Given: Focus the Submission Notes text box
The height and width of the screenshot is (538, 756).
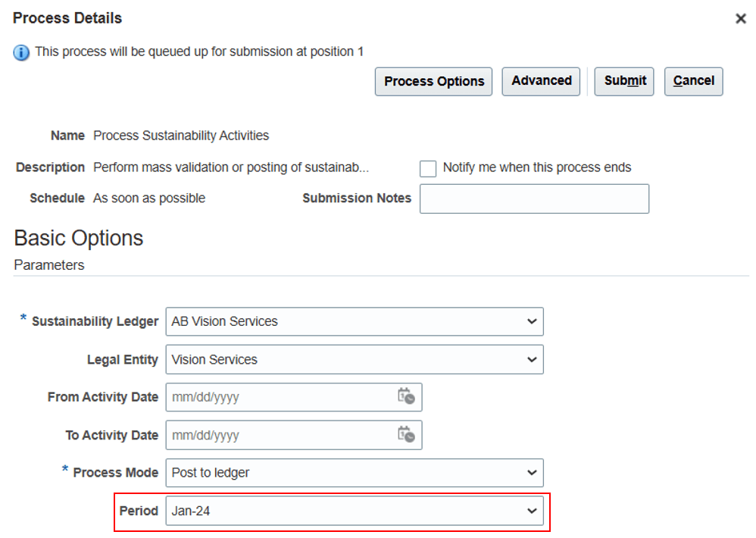Looking at the screenshot, I should coord(534,199).
